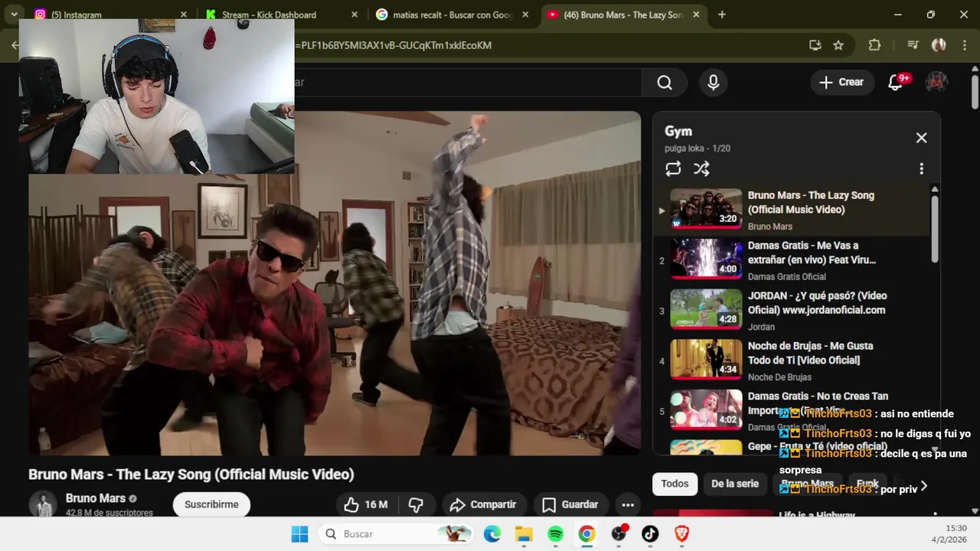Click the taskbar Buscar search box

[395, 534]
